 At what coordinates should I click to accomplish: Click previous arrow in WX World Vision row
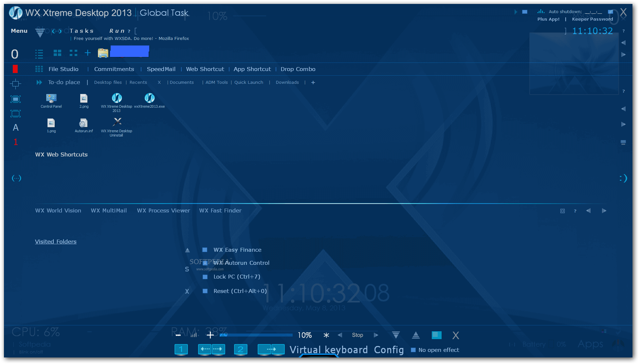click(x=588, y=211)
